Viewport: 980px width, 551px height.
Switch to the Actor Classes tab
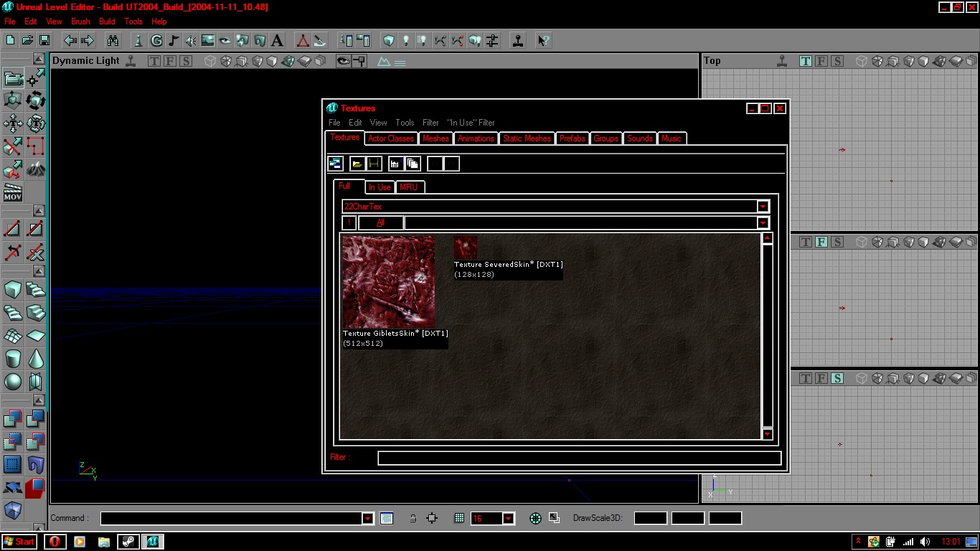coord(391,138)
